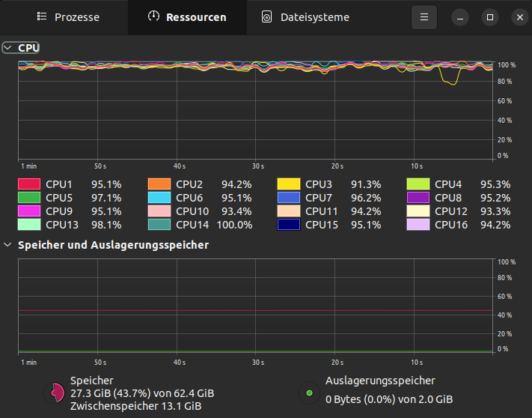Minimize the system monitor window
Screen dimensions: 532x418
pyautogui.click(x=460, y=17)
